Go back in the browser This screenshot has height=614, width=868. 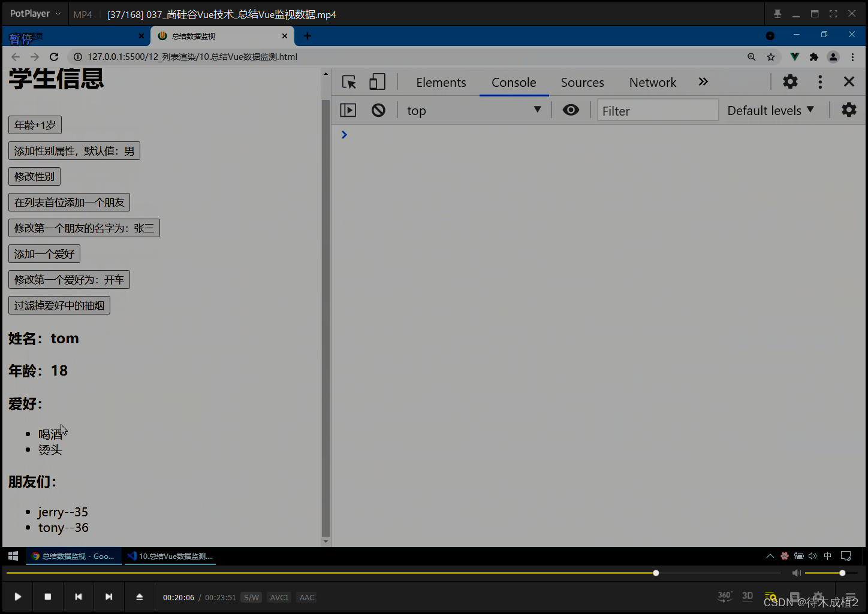(16, 57)
